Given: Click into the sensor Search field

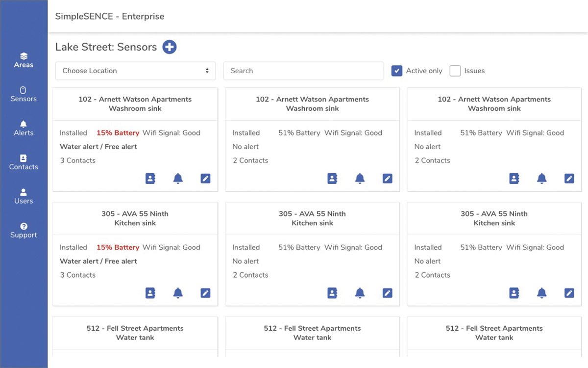Looking at the screenshot, I should coord(303,71).
